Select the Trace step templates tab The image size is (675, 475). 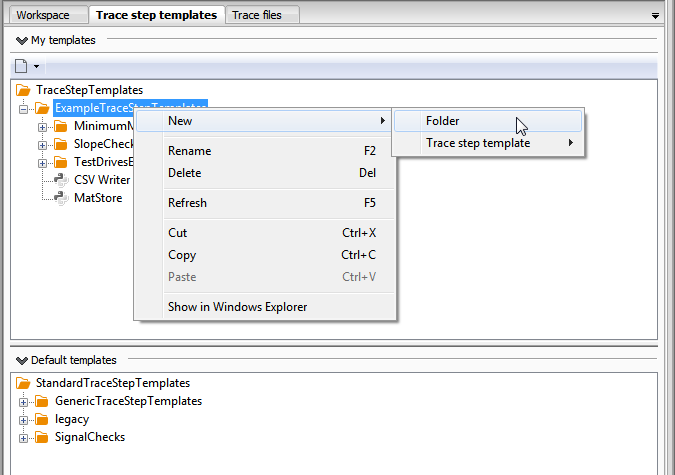pos(156,15)
